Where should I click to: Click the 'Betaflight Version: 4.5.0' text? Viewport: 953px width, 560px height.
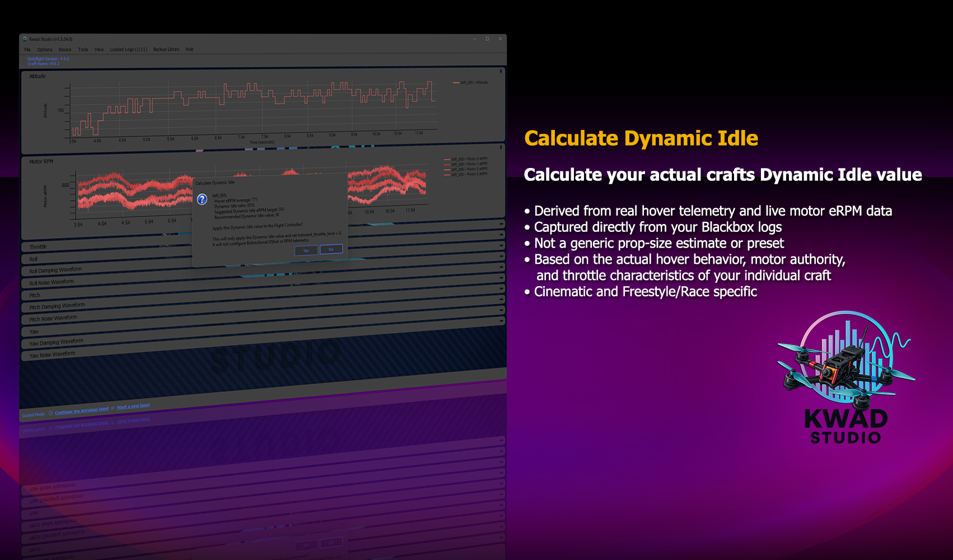pos(48,59)
